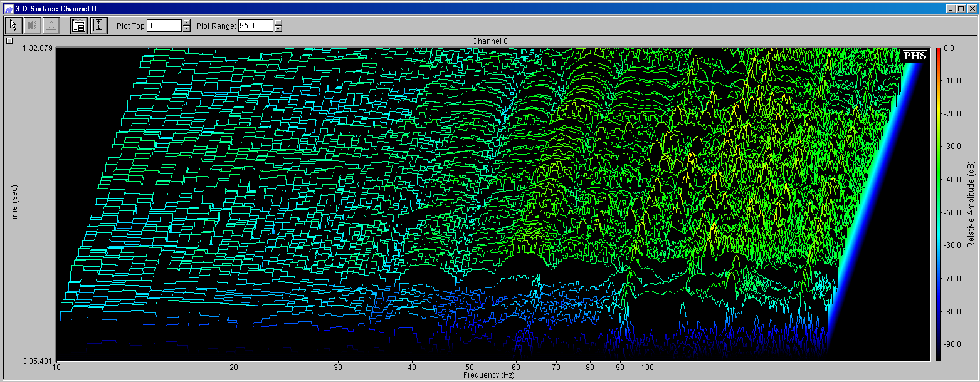Click the vertical auto-scale icon
The width and height of the screenshot is (980, 382).
98,26
